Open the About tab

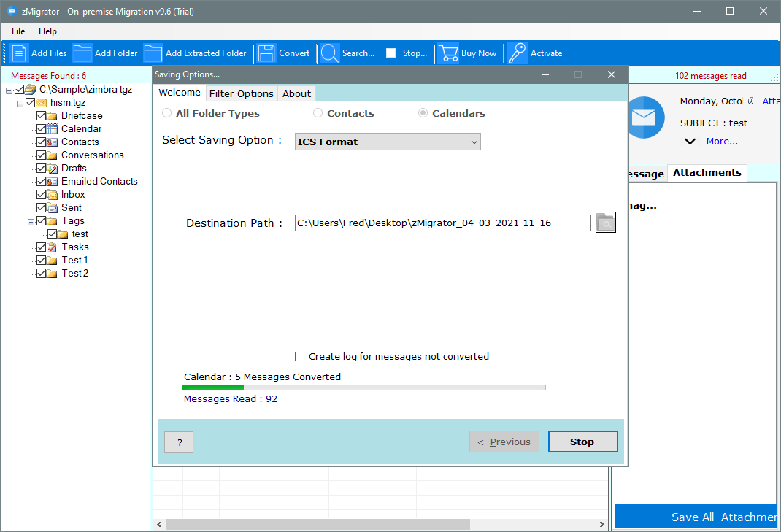point(296,93)
